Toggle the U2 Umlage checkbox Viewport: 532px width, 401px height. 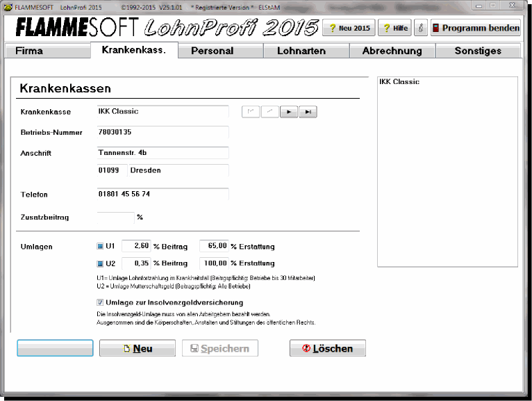pyautogui.click(x=100, y=263)
